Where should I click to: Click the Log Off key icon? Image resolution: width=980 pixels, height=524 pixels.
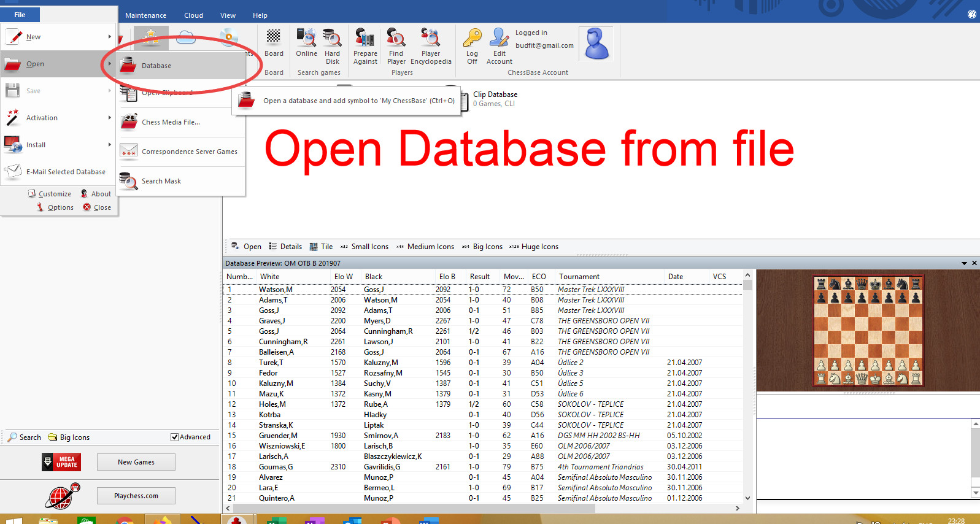coord(472,46)
